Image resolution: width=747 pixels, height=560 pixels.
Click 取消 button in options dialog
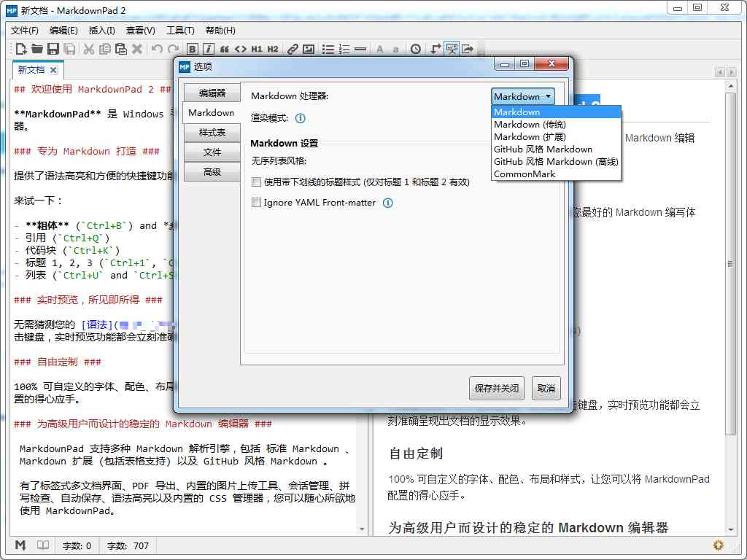pos(546,388)
